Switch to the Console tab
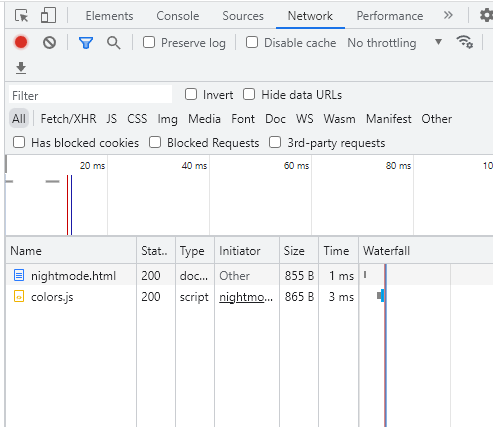 [x=178, y=16]
